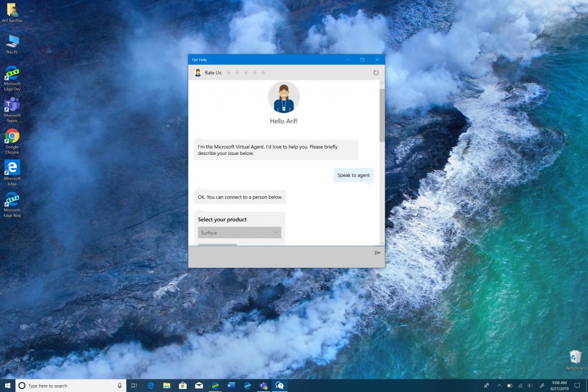588x392 pixels.
Task: Open Action Center from the system tray
Action: [x=576, y=386]
